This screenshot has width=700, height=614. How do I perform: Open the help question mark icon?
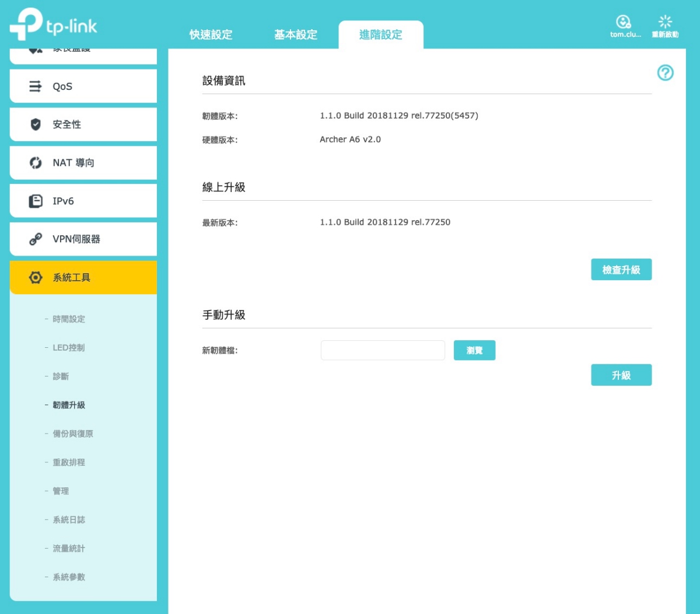665,73
